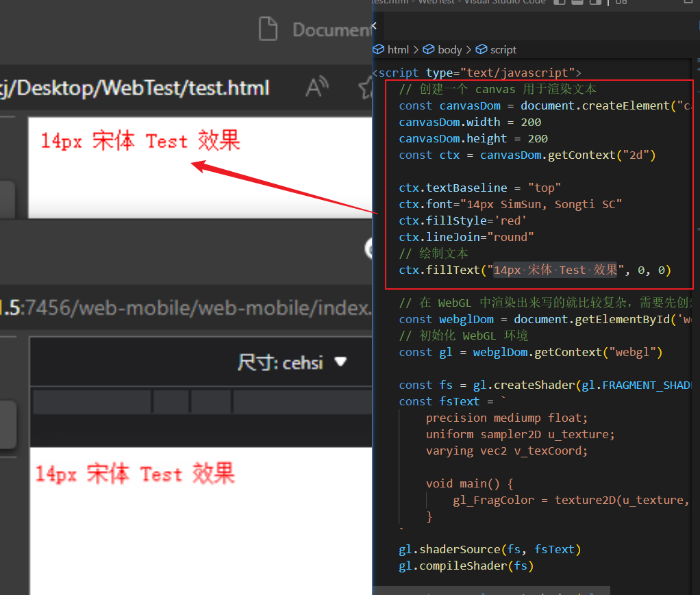Viewport: 700px width, 595px height.
Task: Click the comment line 创建一个 canvas 用于渲染文本
Action: tap(498, 89)
